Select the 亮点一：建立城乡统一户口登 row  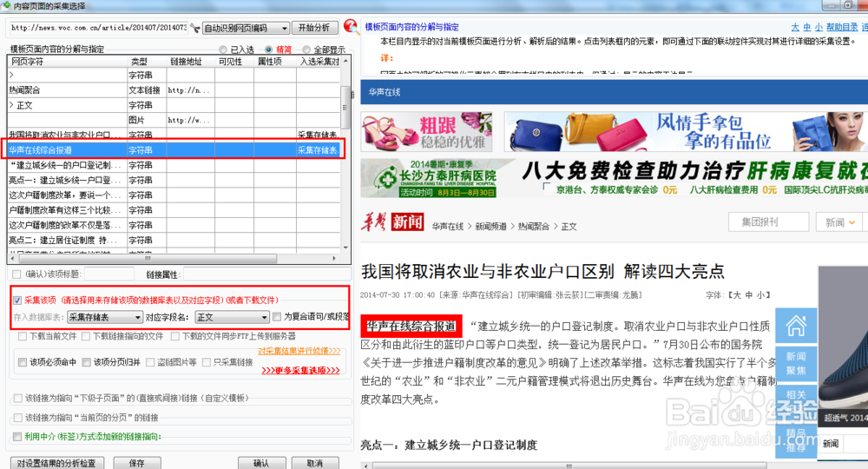tap(174, 180)
